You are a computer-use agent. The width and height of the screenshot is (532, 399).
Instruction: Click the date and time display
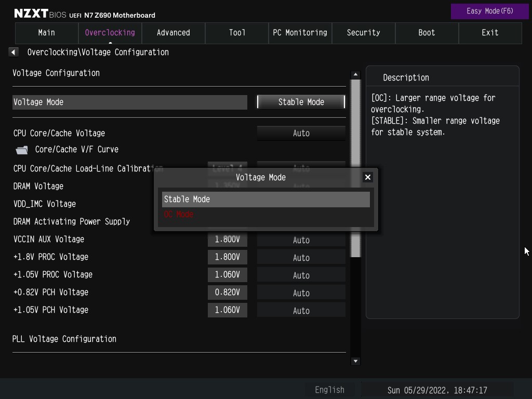(x=437, y=390)
